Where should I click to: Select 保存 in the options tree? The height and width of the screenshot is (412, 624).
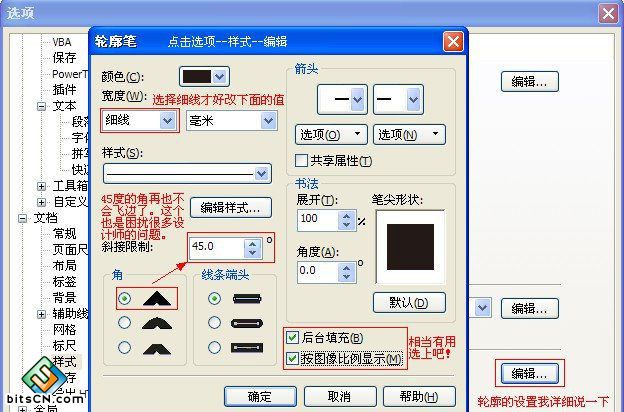64,58
